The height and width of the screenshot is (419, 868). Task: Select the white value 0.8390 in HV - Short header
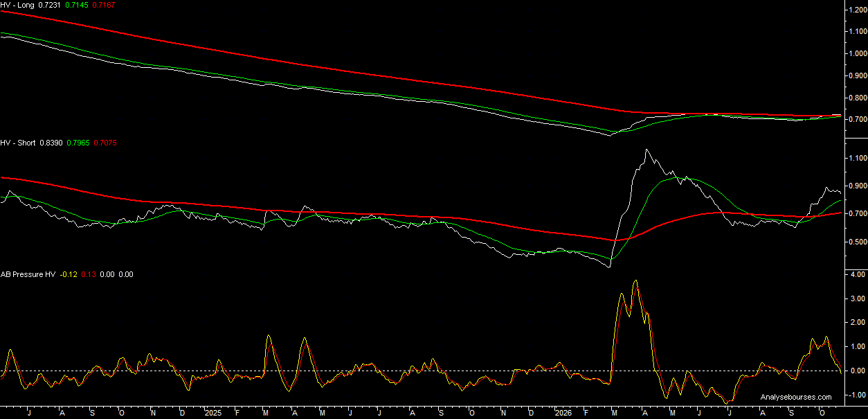pyautogui.click(x=51, y=142)
